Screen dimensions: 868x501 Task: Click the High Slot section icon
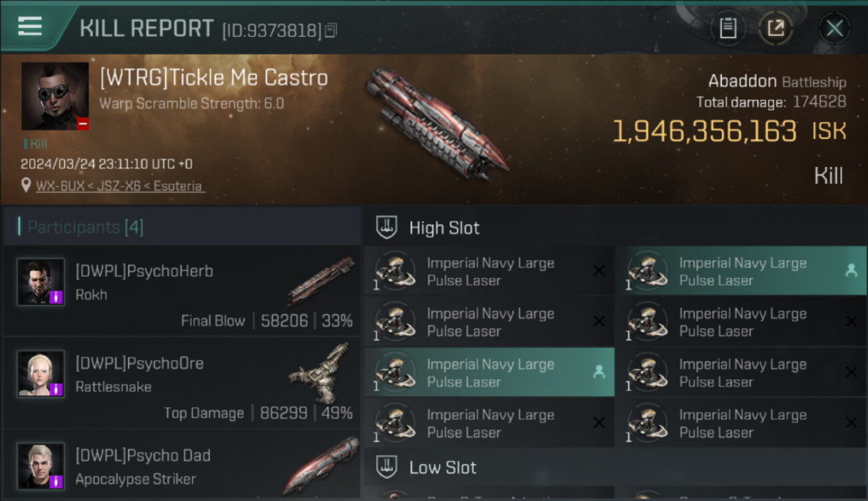click(387, 228)
